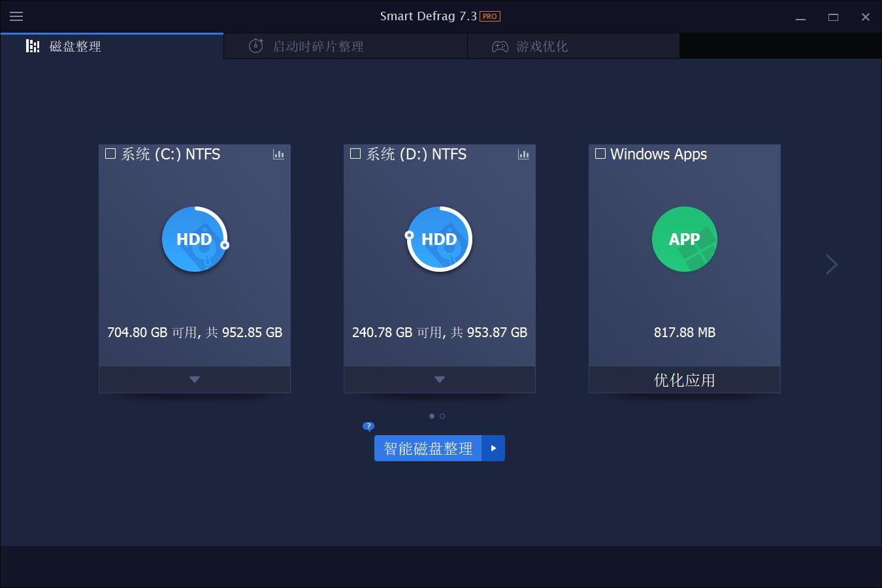Switch to the 启动时碎片整理 tab
882x588 pixels.
pyautogui.click(x=346, y=46)
